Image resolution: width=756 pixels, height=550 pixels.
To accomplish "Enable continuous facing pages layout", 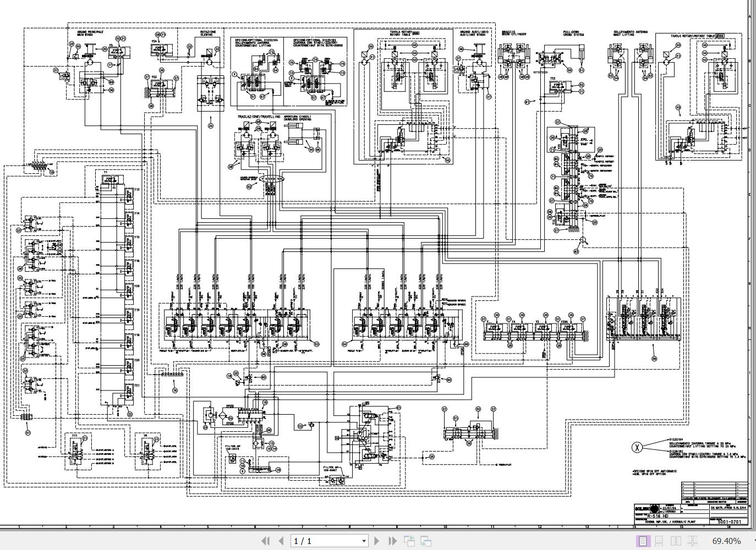I will (692, 541).
